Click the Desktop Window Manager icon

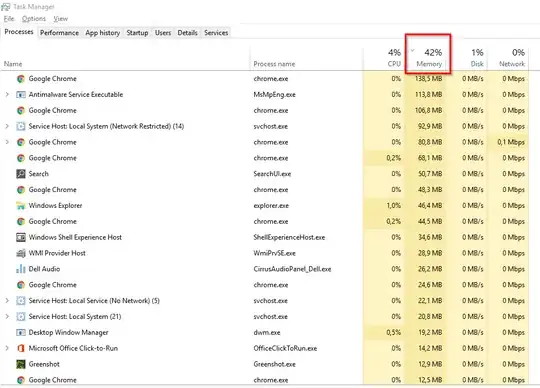(21, 332)
